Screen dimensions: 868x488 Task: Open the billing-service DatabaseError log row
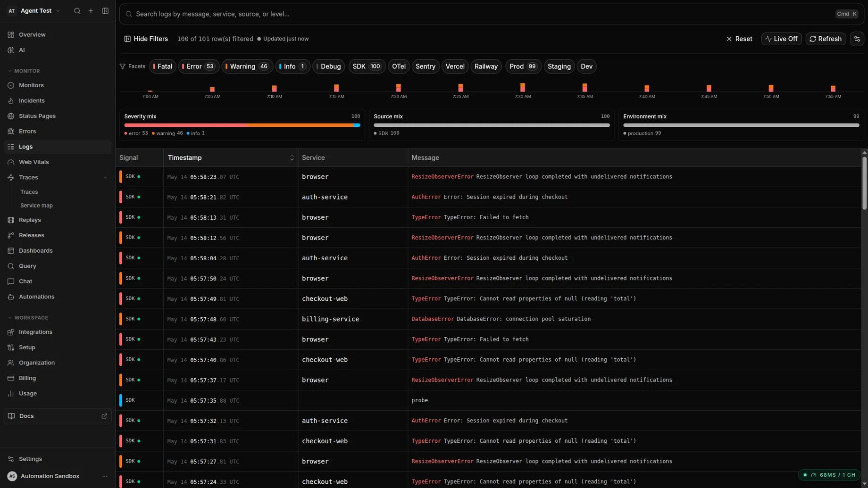pos(489,319)
